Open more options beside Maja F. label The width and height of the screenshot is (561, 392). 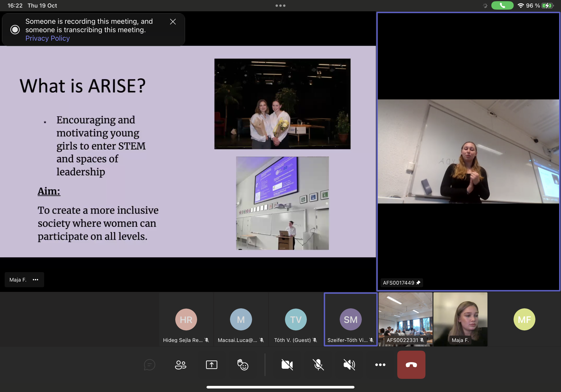point(35,280)
